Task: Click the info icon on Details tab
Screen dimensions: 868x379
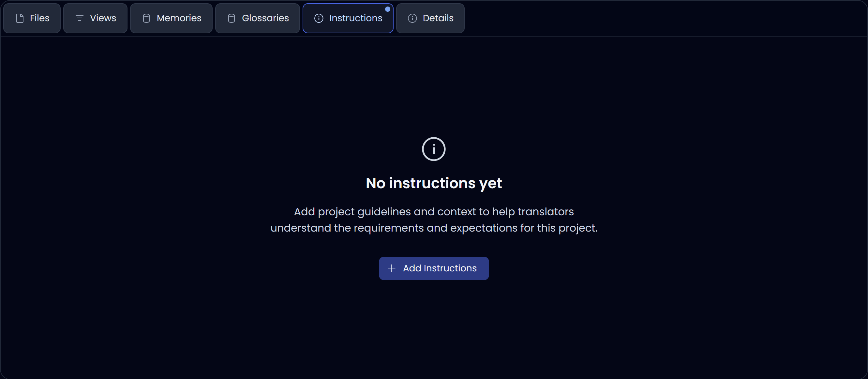Action: (x=412, y=18)
